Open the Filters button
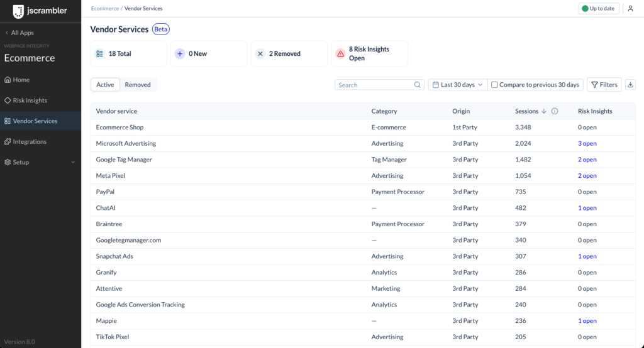This screenshot has height=348, width=644. tap(604, 85)
